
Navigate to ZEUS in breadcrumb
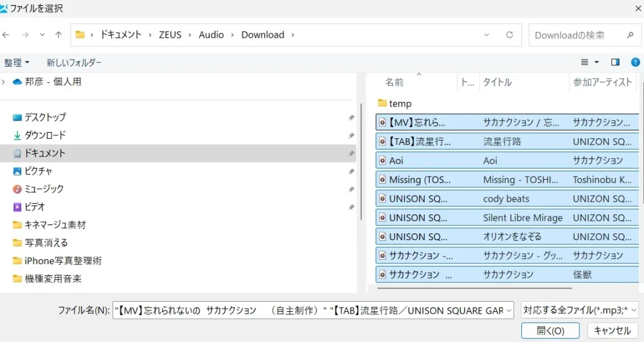(170, 35)
